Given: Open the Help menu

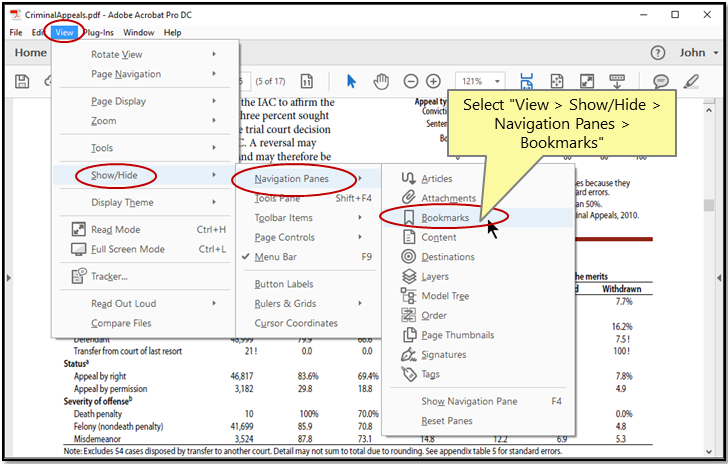Looking at the screenshot, I should pyautogui.click(x=172, y=33).
